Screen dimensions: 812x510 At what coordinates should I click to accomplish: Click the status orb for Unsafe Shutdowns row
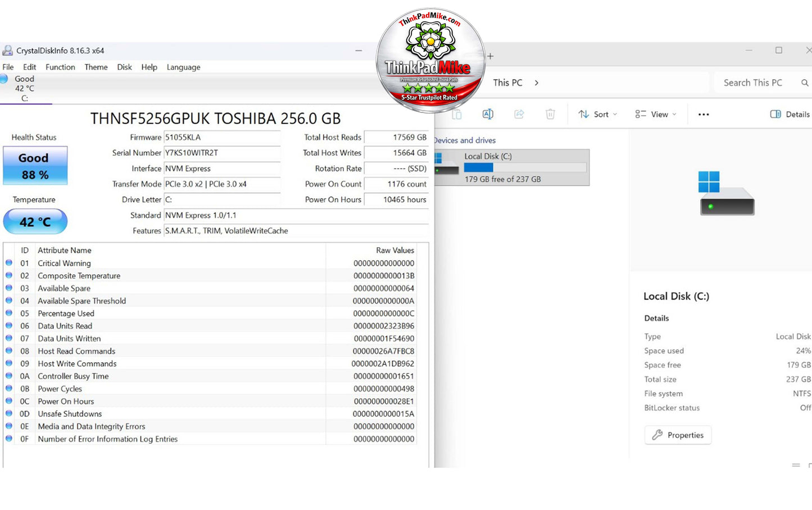tap(9, 413)
